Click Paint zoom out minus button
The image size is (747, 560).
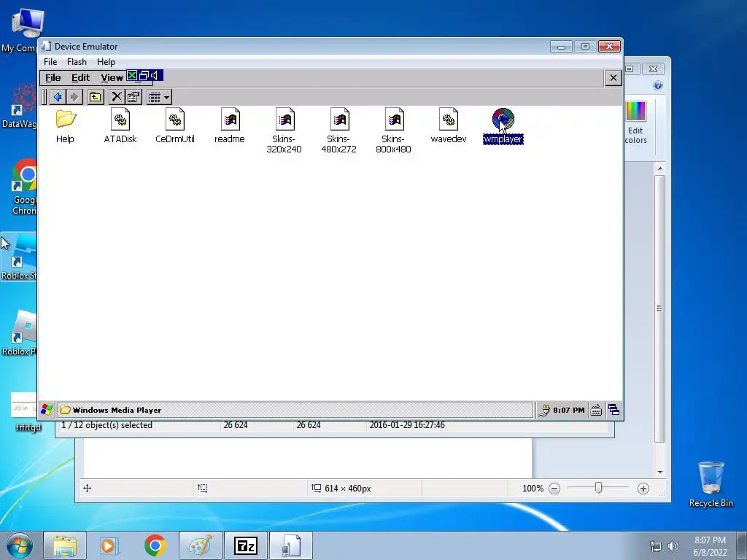pyautogui.click(x=554, y=488)
